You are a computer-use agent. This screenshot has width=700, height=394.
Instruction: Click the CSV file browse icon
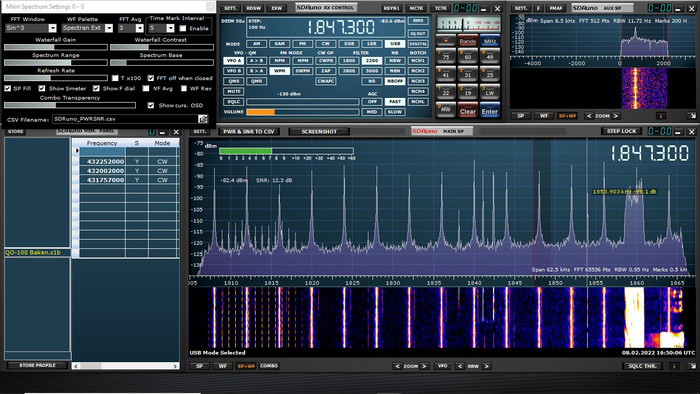pyautogui.click(x=203, y=119)
